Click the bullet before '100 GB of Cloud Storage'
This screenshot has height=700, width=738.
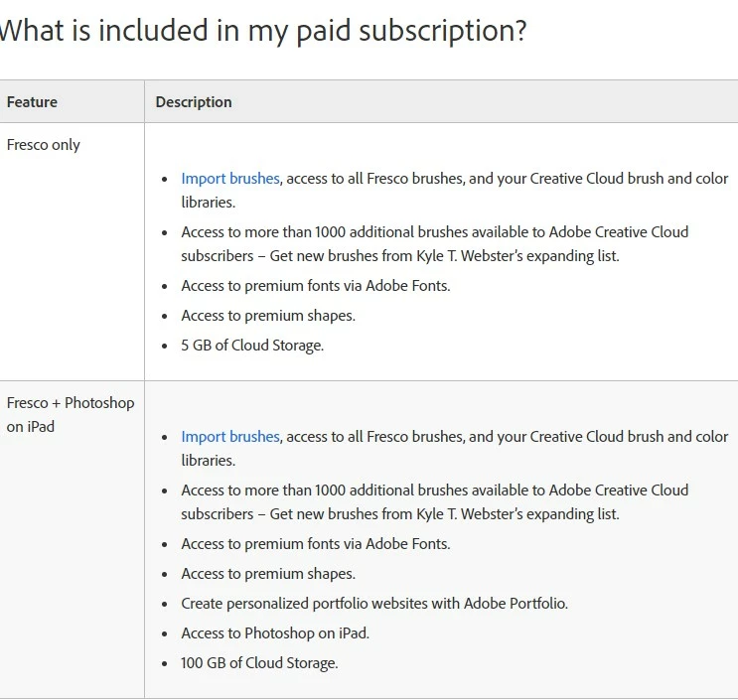(165, 663)
